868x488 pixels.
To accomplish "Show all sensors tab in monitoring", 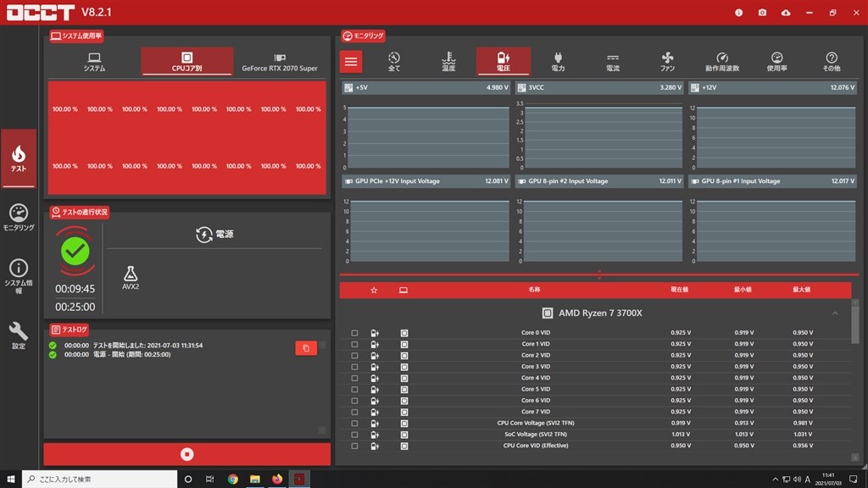I will [393, 61].
